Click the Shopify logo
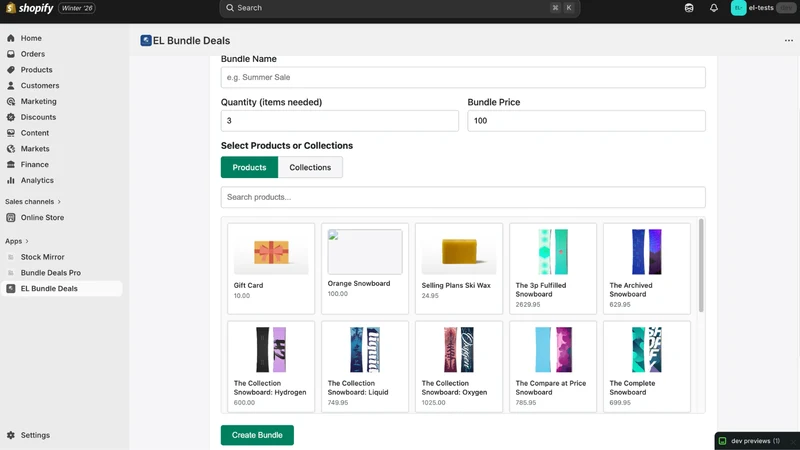This screenshot has height=450, width=800. pyautogui.click(x=29, y=8)
